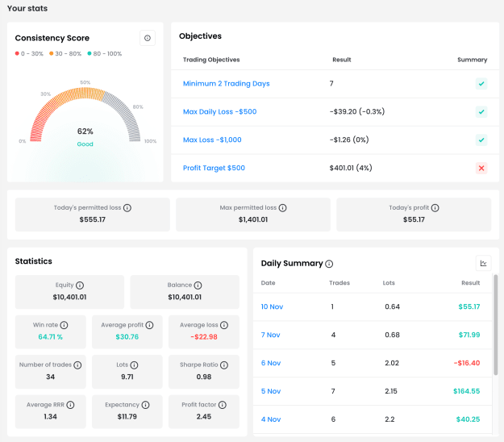Click the Profit factor info icon
Viewport: 504px width, 442px height.
(x=223, y=405)
